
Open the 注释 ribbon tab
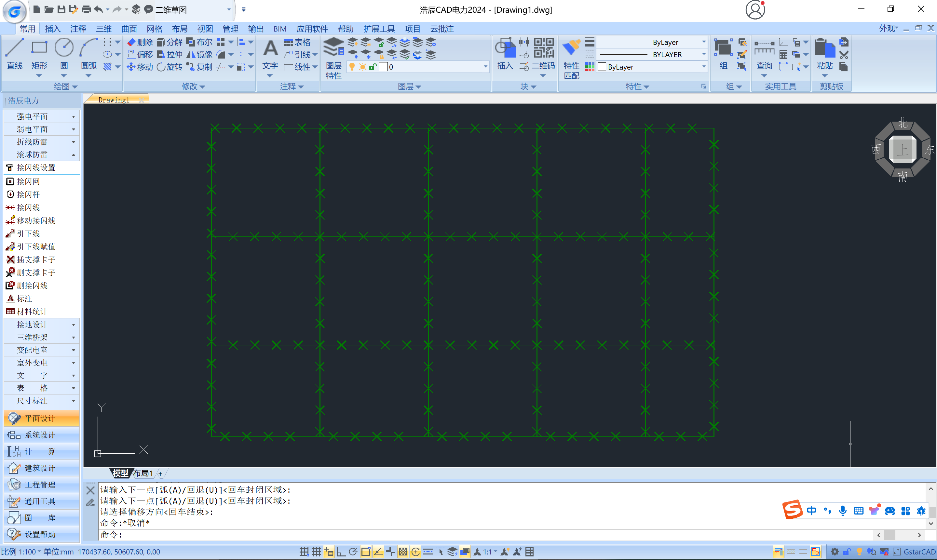point(78,29)
